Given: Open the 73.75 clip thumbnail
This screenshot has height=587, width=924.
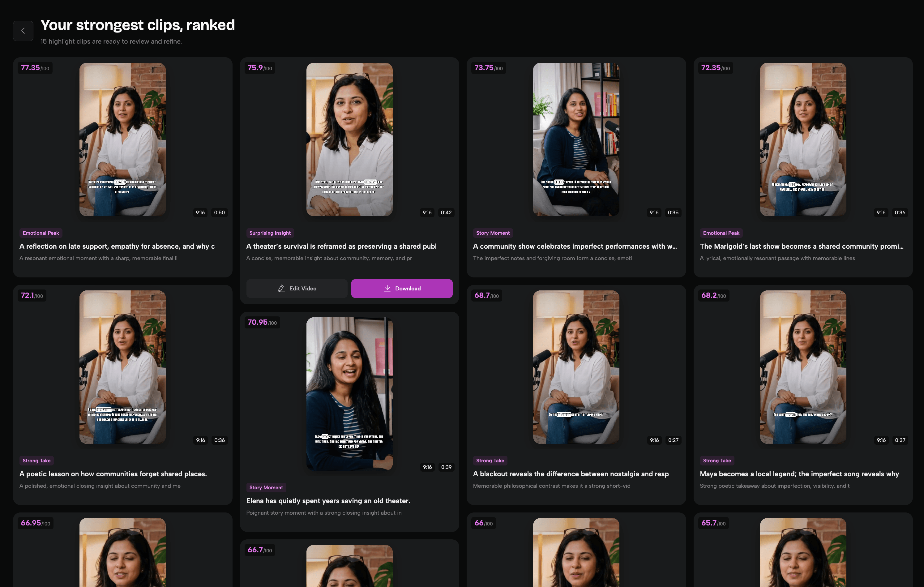Looking at the screenshot, I should click(x=576, y=139).
